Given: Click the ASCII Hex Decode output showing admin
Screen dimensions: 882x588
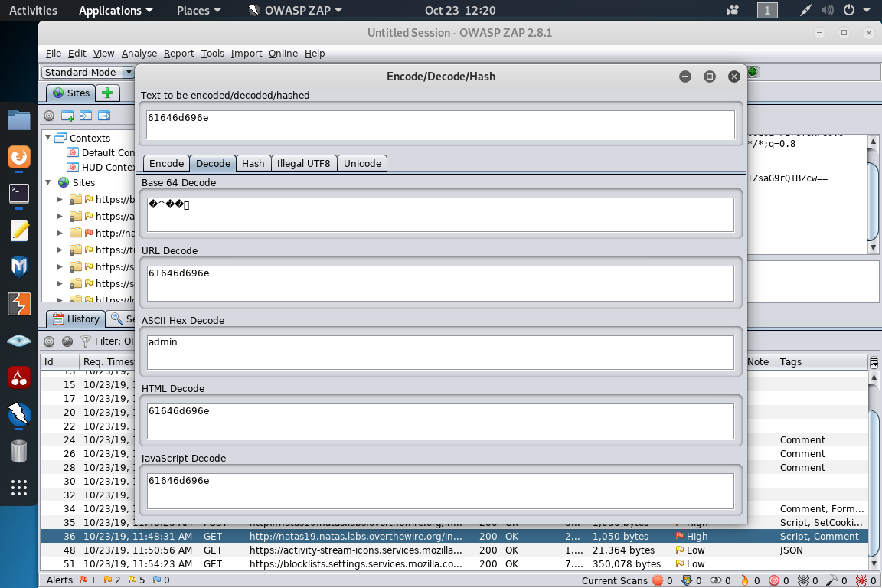Looking at the screenshot, I should (440, 352).
